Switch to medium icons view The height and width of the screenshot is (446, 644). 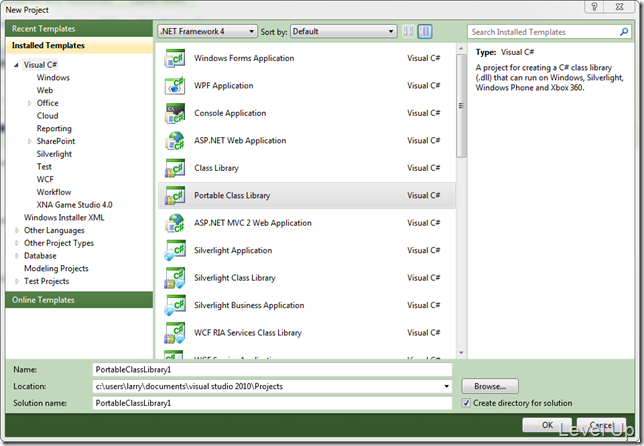(425, 31)
